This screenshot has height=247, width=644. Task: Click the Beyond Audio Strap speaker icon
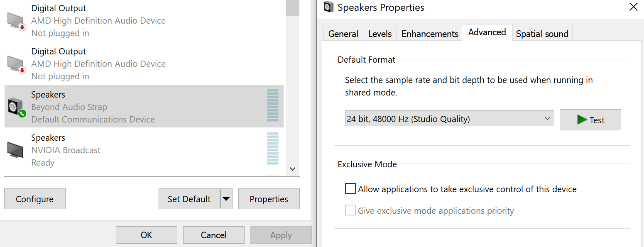pos(17,107)
